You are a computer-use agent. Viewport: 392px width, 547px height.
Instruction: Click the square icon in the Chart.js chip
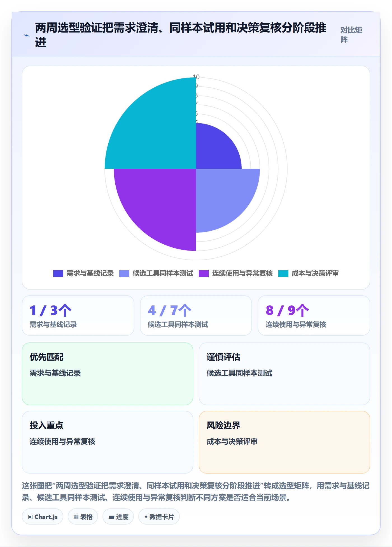[x=30, y=517]
